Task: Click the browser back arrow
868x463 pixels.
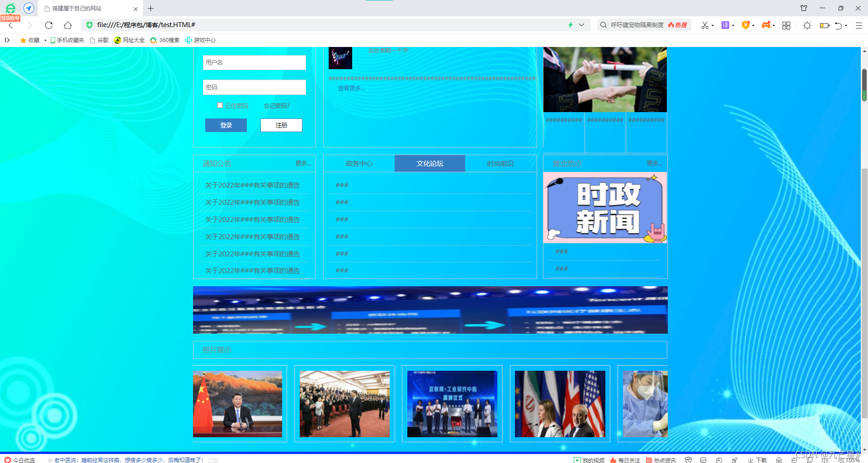Action: tap(11, 25)
